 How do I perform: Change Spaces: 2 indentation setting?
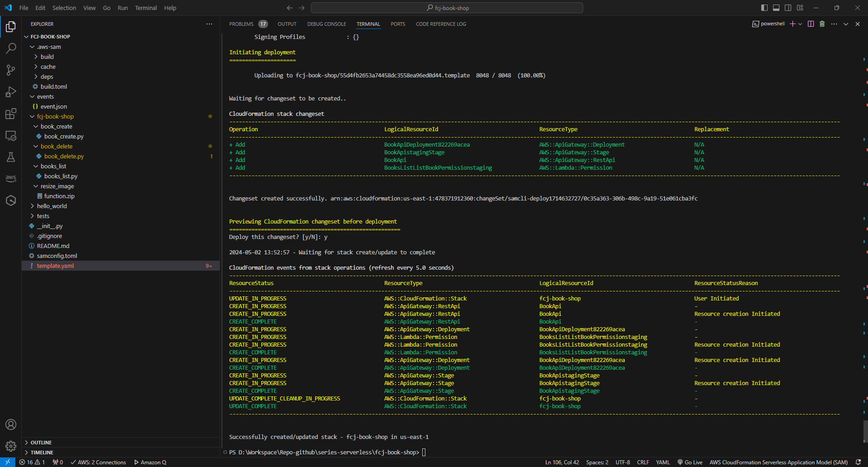[x=597, y=462]
